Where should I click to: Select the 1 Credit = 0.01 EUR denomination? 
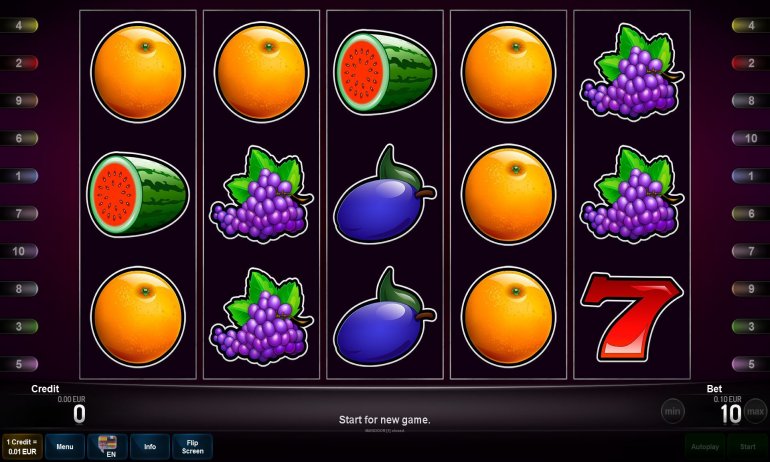(22, 446)
